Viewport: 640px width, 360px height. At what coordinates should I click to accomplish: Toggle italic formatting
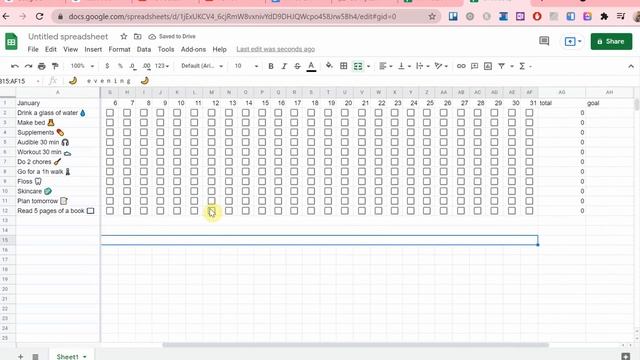point(284,66)
